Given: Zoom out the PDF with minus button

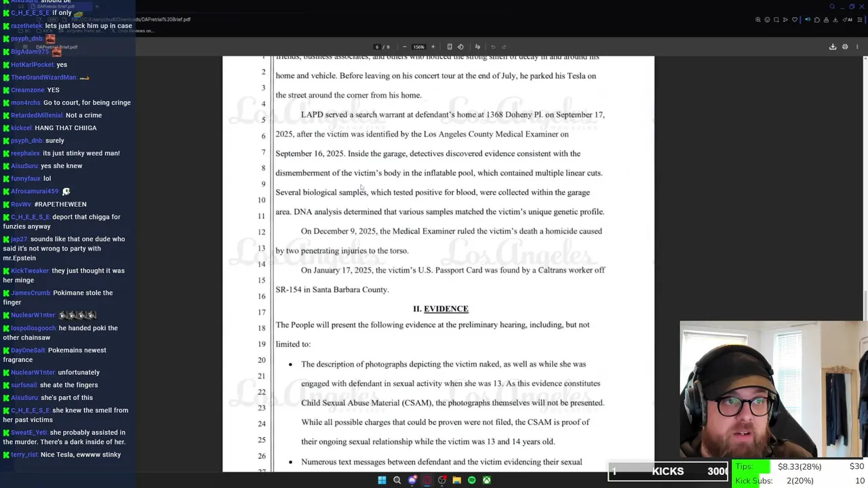Looking at the screenshot, I should (x=405, y=47).
